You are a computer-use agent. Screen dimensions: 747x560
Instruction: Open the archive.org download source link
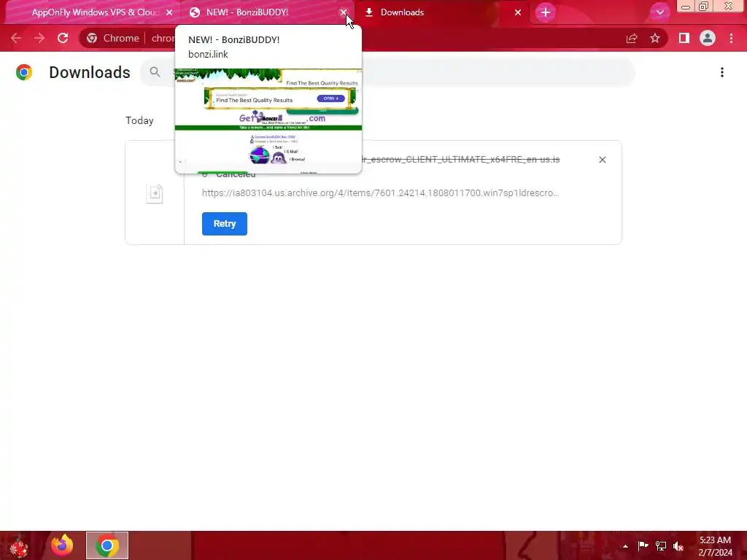tap(380, 192)
